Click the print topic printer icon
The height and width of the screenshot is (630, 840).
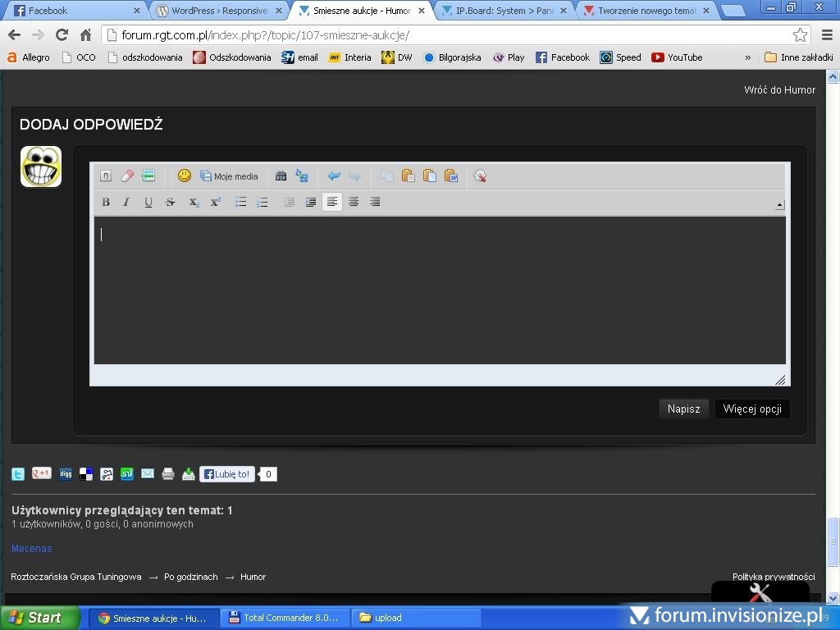(x=168, y=473)
